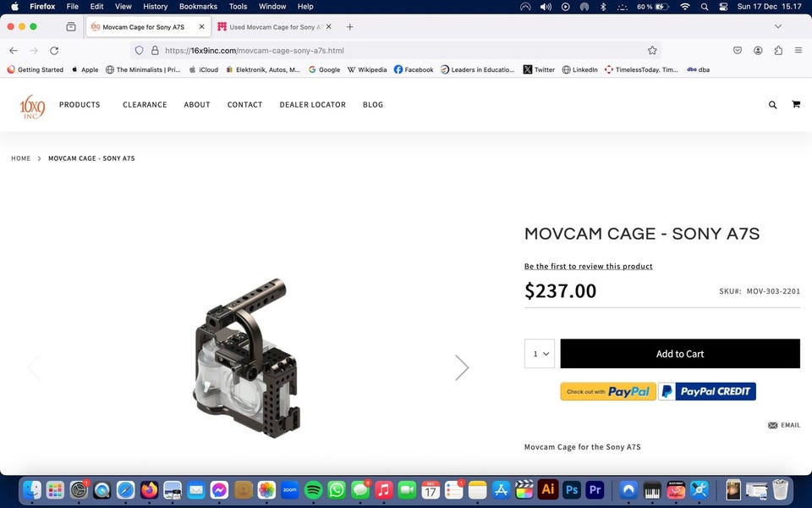
Task: Click the Save to Pocket icon
Action: pyautogui.click(x=738, y=50)
